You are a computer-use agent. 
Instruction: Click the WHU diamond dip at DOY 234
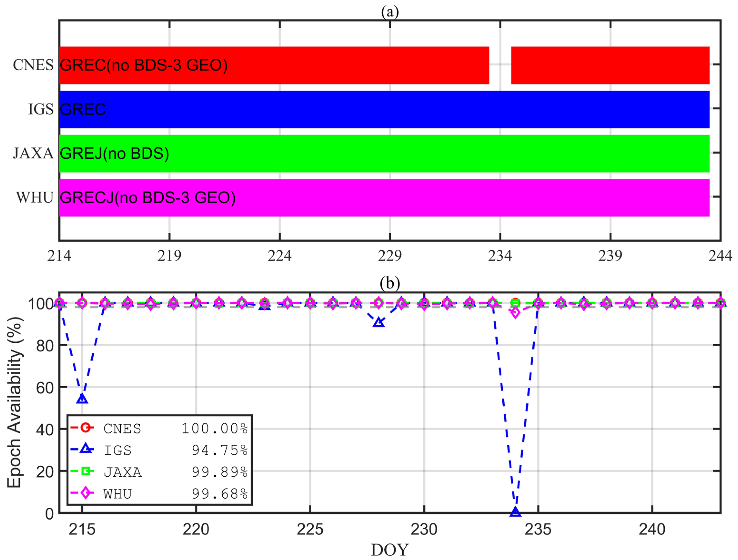(x=515, y=313)
